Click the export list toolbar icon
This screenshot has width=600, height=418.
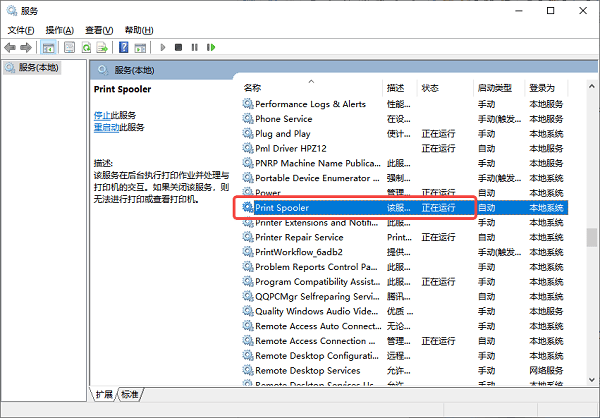pos(103,47)
